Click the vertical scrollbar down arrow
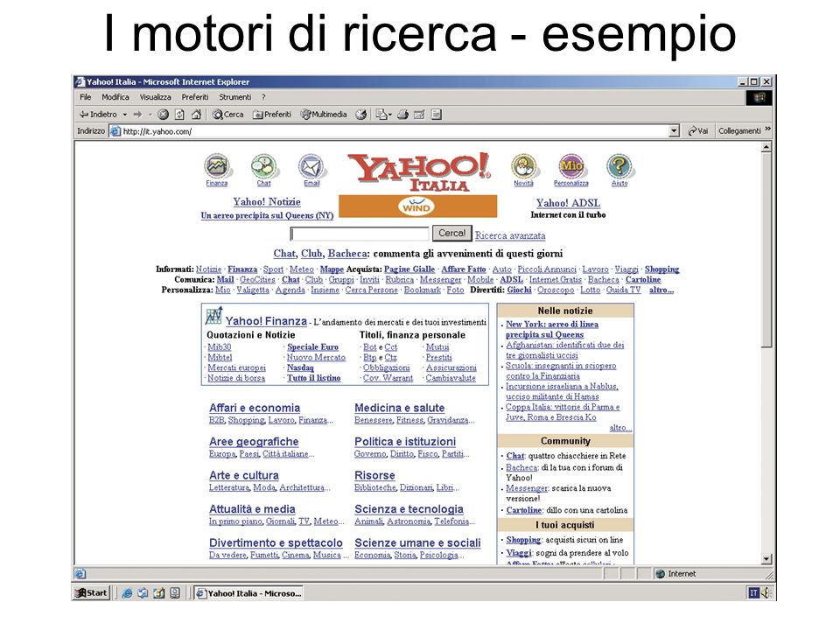 (766, 559)
